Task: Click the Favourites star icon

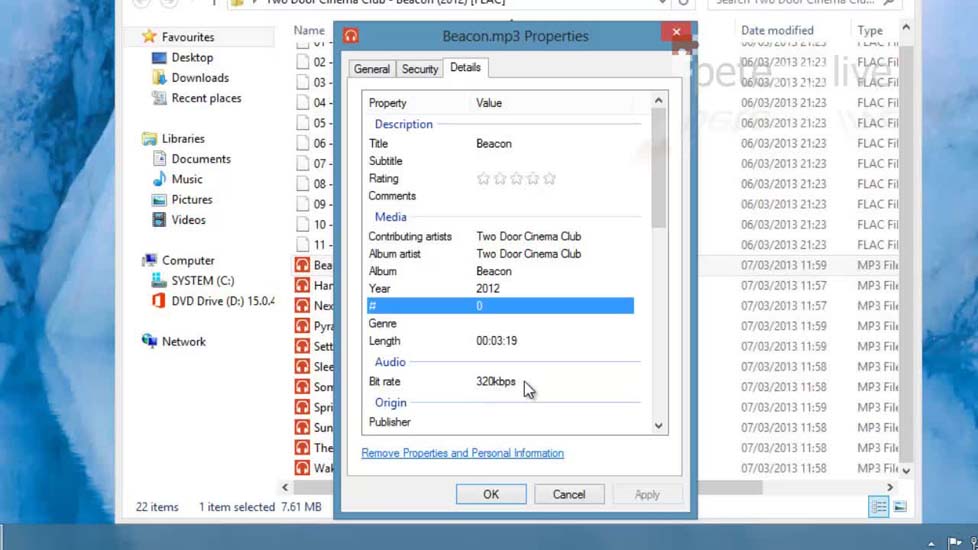Action: click(x=148, y=36)
